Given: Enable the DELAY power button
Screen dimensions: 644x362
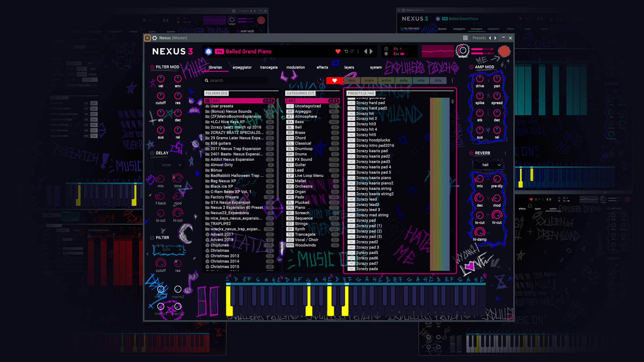Looking at the screenshot, I should [152, 153].
